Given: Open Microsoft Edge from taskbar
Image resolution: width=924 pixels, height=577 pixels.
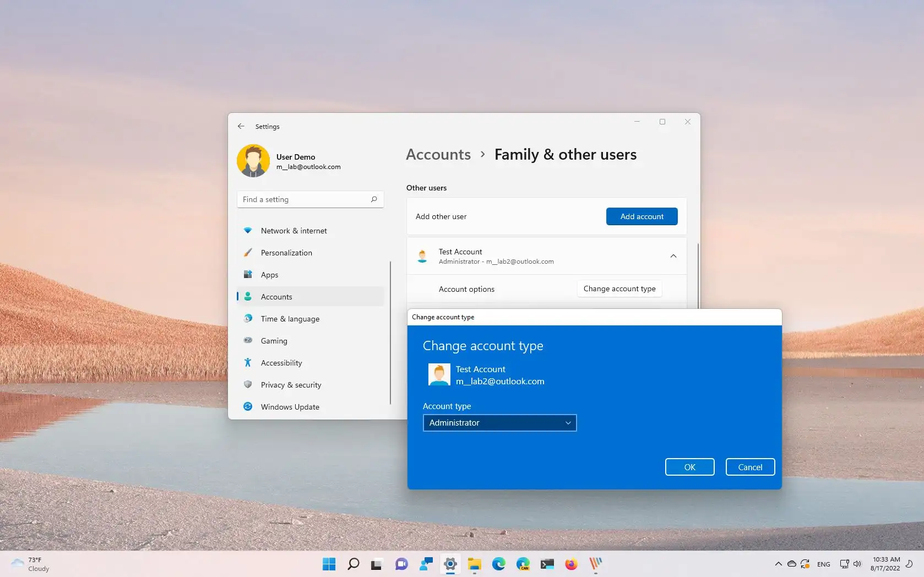Looking at the screenshot, I should 499,564.
